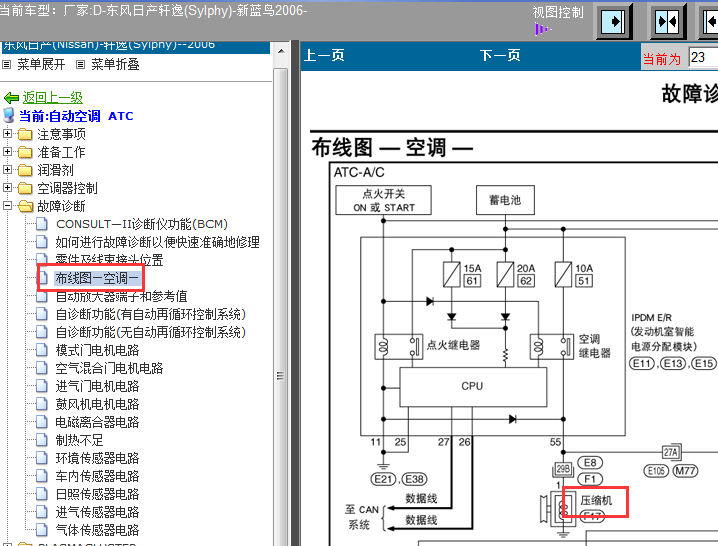The height and width of the screenshot is (546, 718).
Task: Select 布线图—空调— tree entry
Action: click(97, 278)
